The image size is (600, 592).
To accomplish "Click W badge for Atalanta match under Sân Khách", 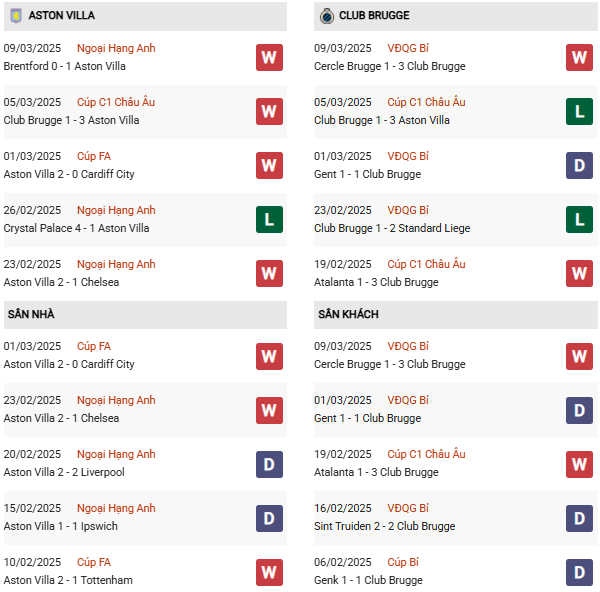I will [x=579, y=463].
